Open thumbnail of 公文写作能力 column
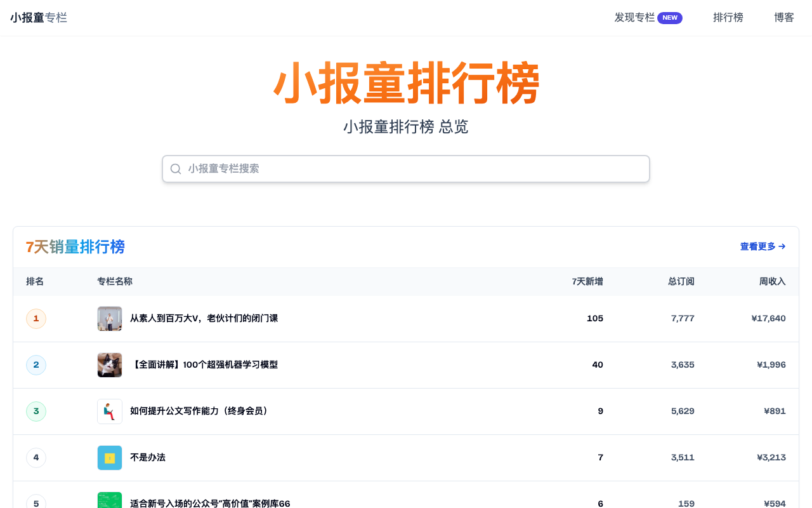812x508 pixels. 110,411
